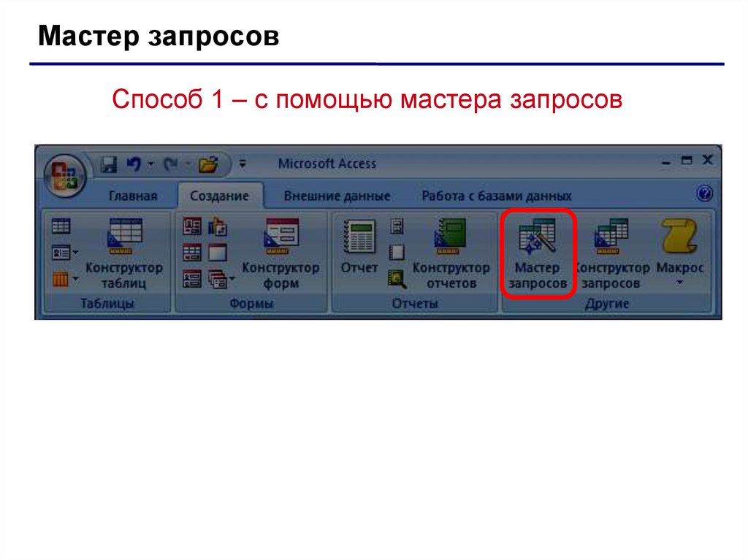Screen dimensions: 748x560
Task: Expand the SharePoint Lists dropdown arrow
Action: point(75,279)
